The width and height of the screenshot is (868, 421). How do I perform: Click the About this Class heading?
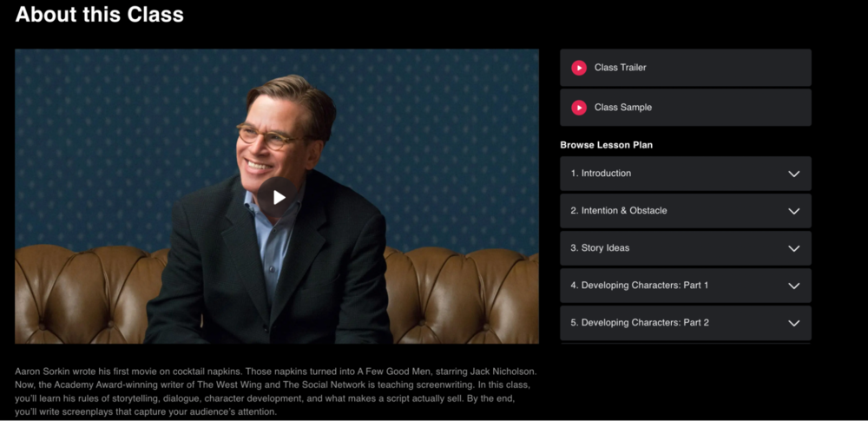(x=100, y=15)
